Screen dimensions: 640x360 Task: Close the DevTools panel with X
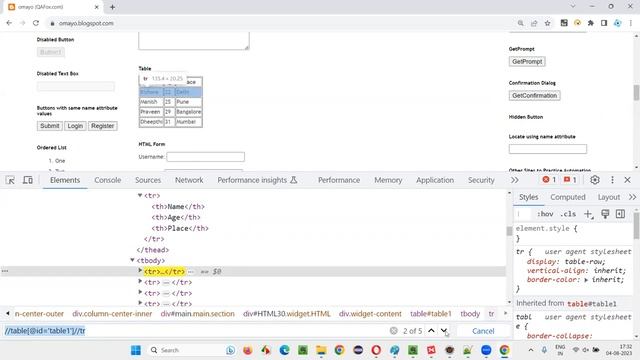(627, 180)
